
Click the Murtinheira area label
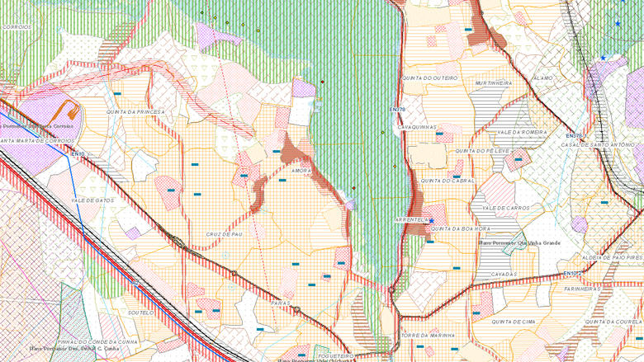click(x=494, y=83)
